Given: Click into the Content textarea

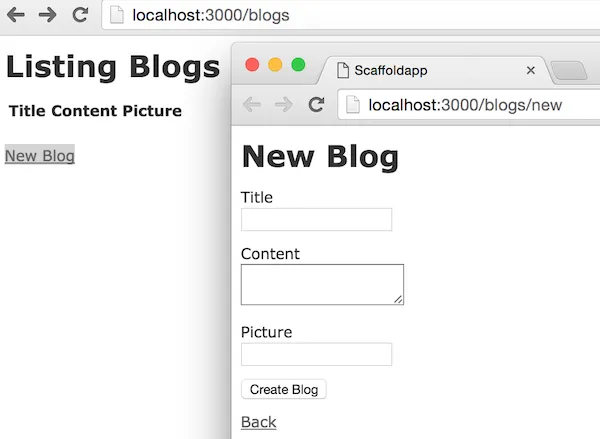Looking at the screenshot, I should [322, 284].
